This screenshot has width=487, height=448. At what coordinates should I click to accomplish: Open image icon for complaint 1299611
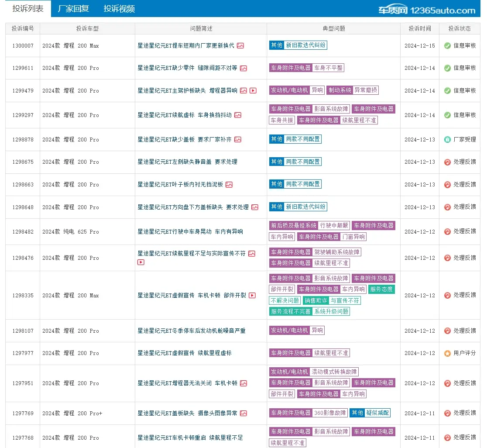pyautogui.click(x=243, y=68)
